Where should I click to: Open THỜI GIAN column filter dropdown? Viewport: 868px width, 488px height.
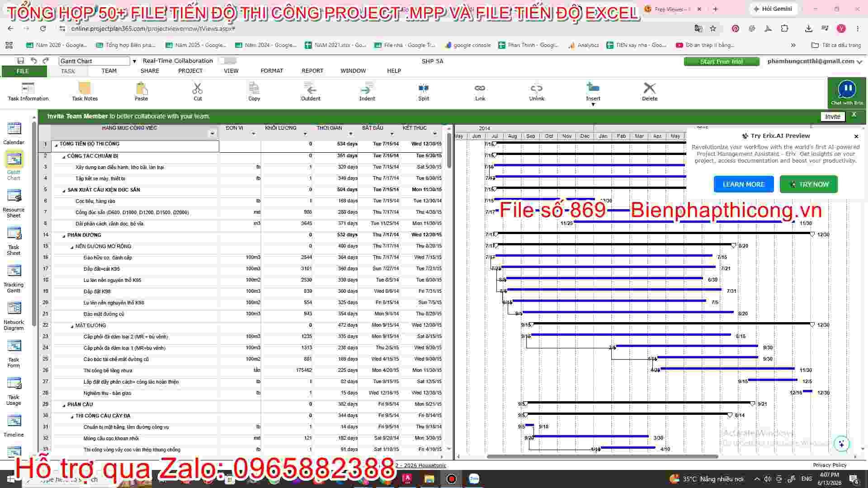350,134
